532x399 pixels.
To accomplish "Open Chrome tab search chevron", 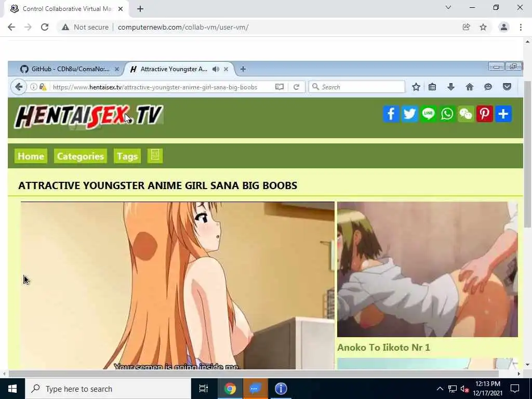I will 448,7.
